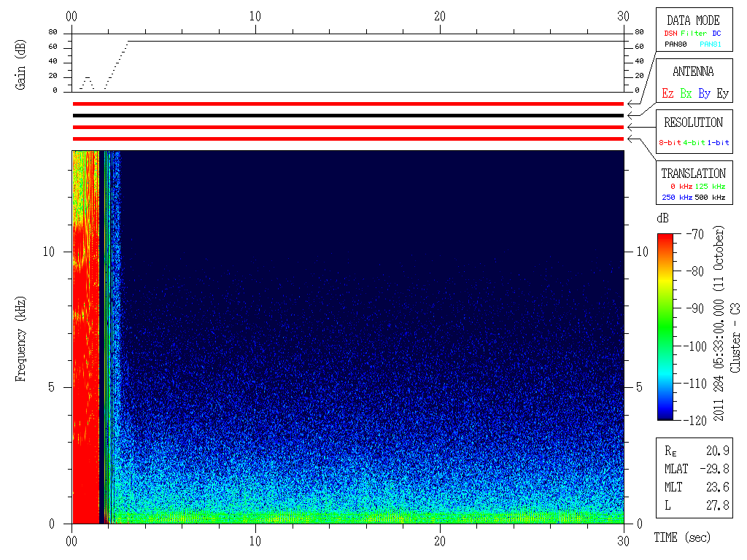Click the 2011 284 05:33:00.000 date label
The height and width of the screenshot is (560, 747).
point(719,323)
